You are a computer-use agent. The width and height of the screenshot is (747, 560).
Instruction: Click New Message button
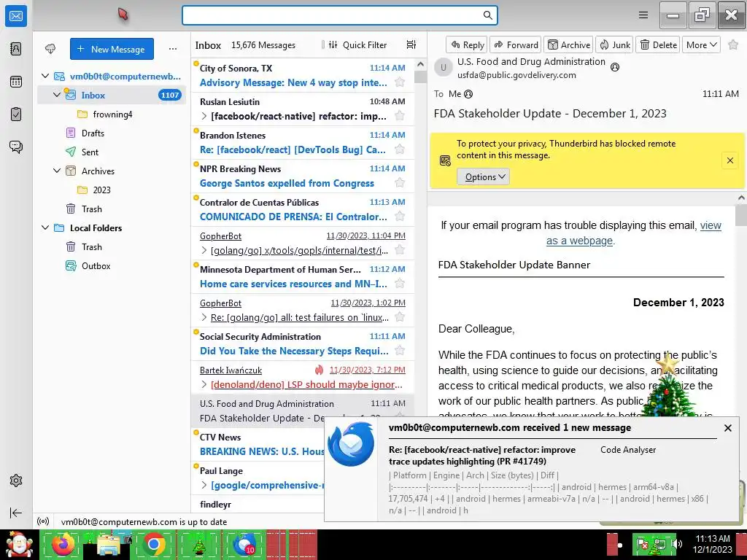pyautogui.click(x=112, y=49)
